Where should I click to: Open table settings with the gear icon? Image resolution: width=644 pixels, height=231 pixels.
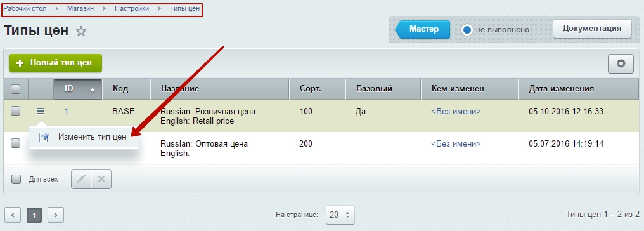pyautogui.click(x=621, y=63)
